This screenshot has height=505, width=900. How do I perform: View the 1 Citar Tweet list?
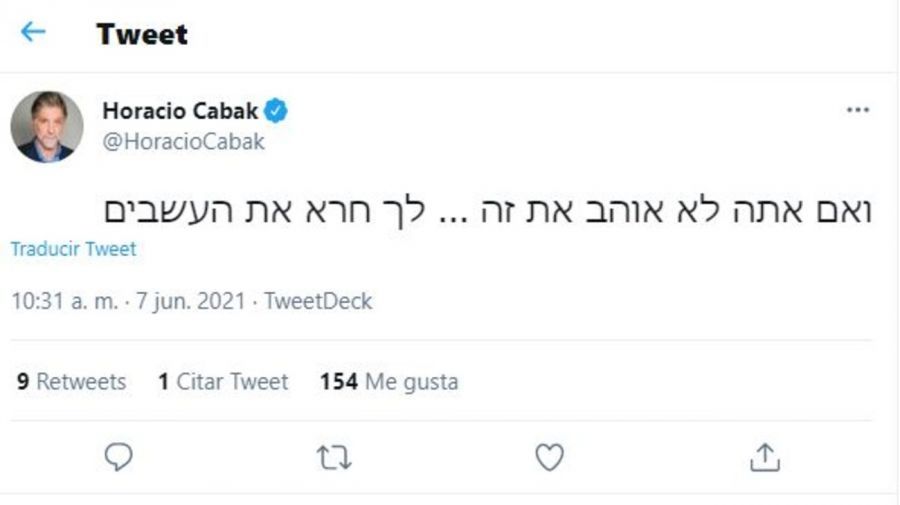click(223, 381)
